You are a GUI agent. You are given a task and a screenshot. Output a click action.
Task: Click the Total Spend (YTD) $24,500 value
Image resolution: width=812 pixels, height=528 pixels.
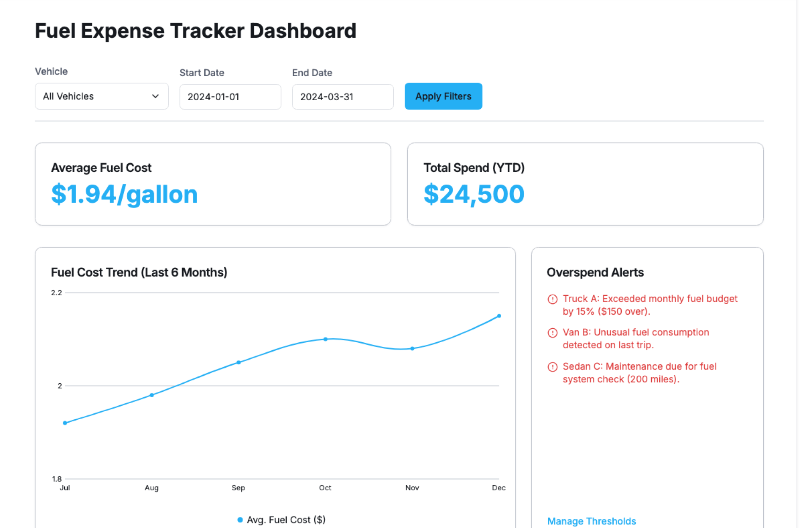(x=474, y=194)
